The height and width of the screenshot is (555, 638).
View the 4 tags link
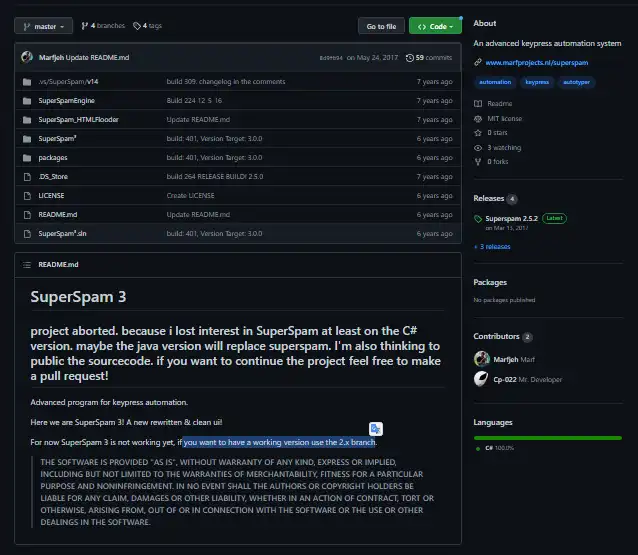click(x=147, y=26)
